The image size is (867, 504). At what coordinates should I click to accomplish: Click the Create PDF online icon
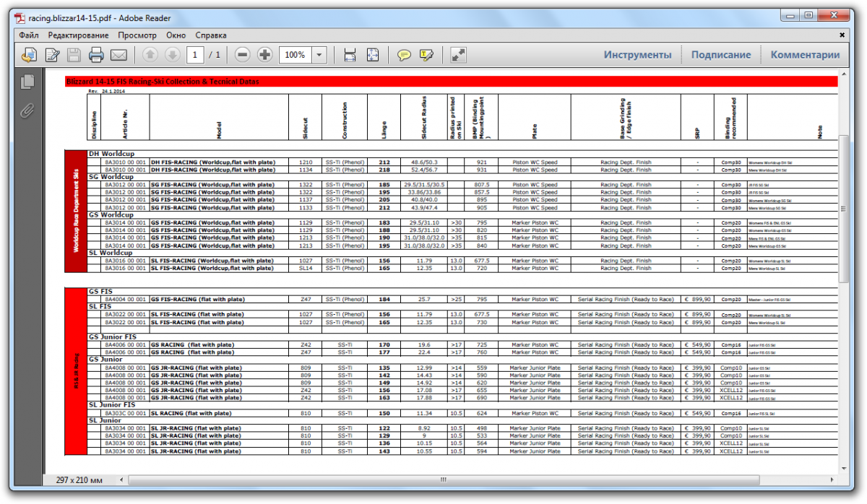pos(28,55)
